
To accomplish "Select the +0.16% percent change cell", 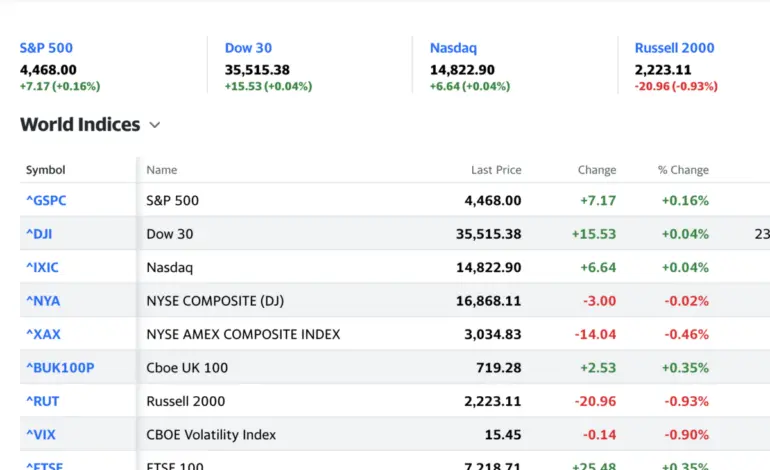I will click(685, 200).
